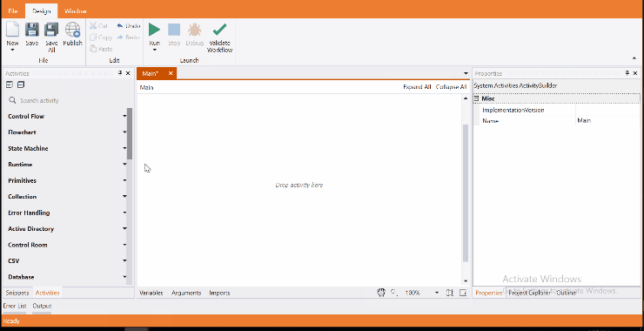Switch to the Activities bottom tab
This screenshot has height=331, width=644.
point(48,293)
